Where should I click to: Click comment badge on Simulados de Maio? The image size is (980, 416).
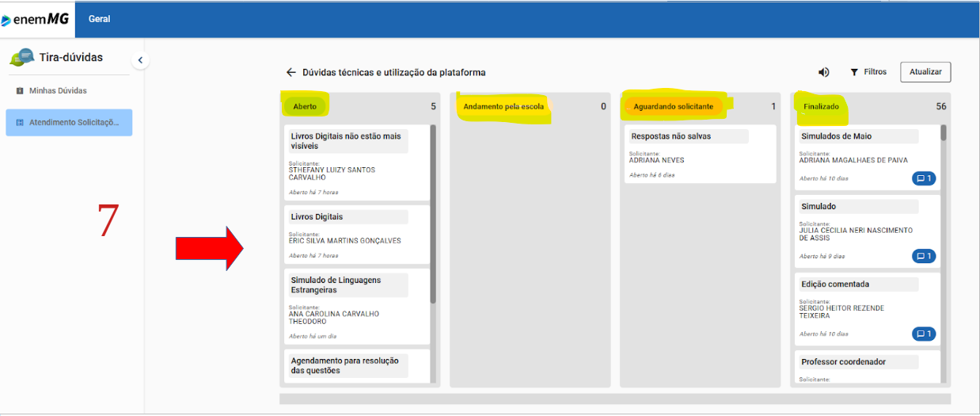pos(924,178)
